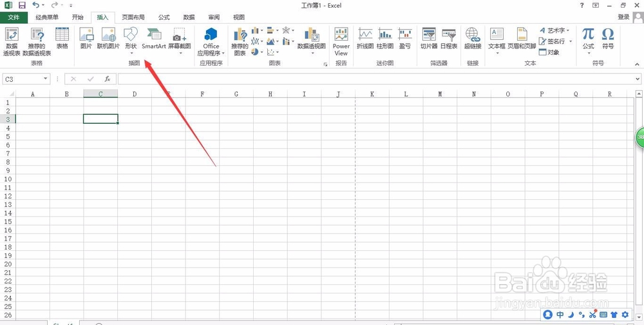Viewport: 644px width, 325px height.
Task: Switch to the Page Layout (页面布局) tab
Action: (x=133, y=17)
